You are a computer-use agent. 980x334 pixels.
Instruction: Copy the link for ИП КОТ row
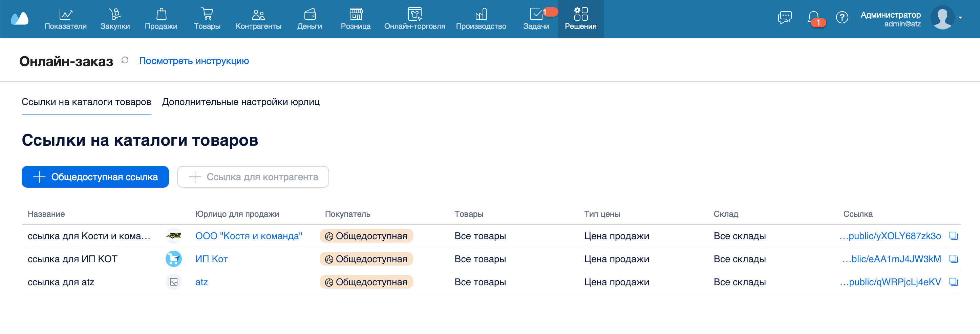(x=953, y=259)
